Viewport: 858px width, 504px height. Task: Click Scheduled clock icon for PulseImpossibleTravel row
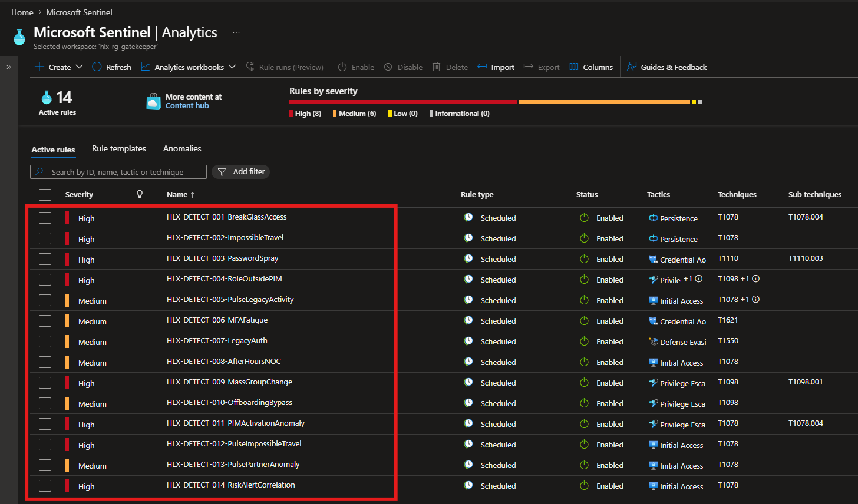pyautogui.click(x=468, y=444)
